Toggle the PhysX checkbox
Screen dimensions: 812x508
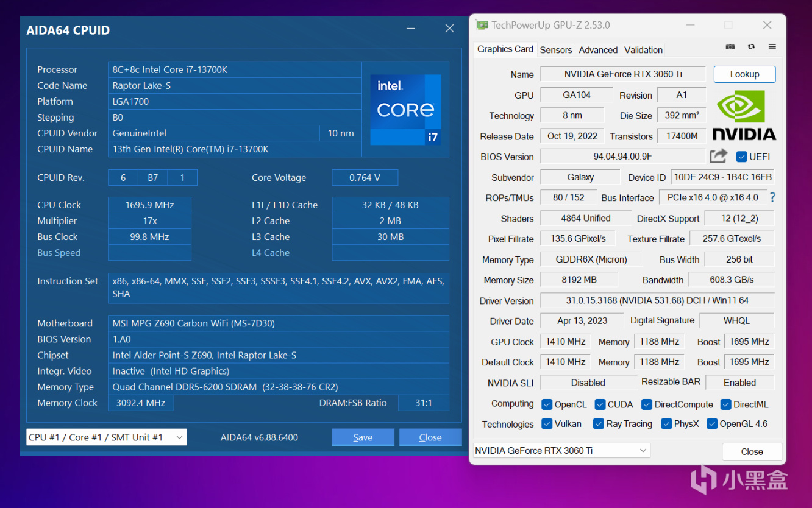(666, 424)
